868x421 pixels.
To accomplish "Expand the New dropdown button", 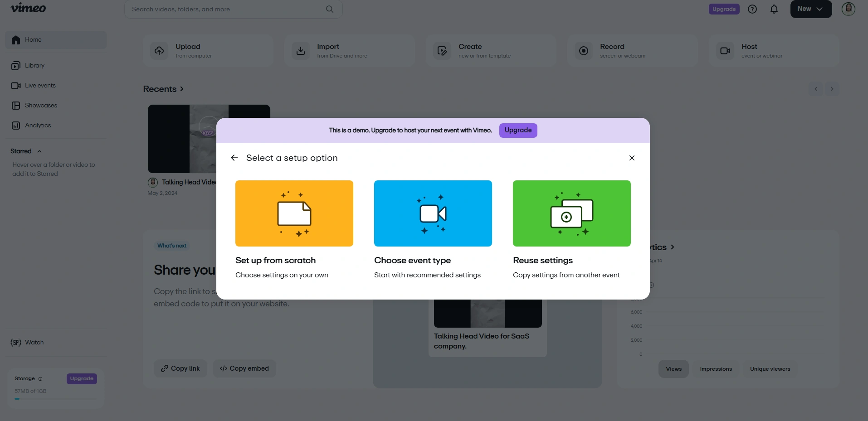I will 811,9.
